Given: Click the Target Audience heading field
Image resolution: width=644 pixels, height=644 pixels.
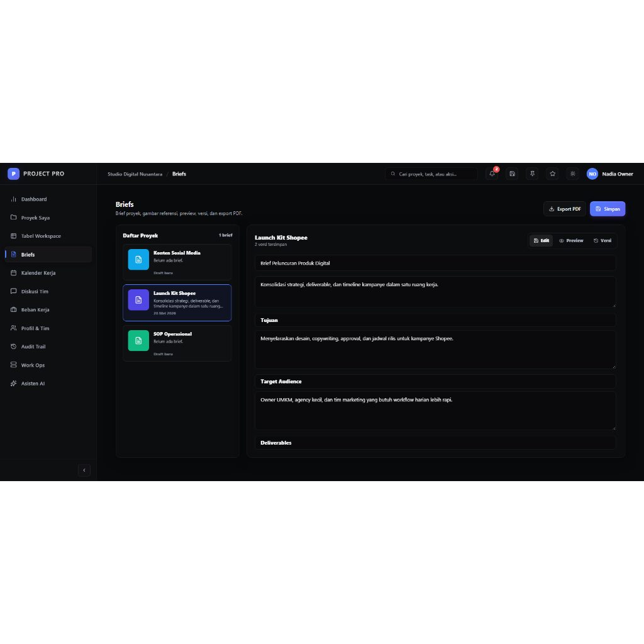Looking at the screenshot, I should 435,382.
